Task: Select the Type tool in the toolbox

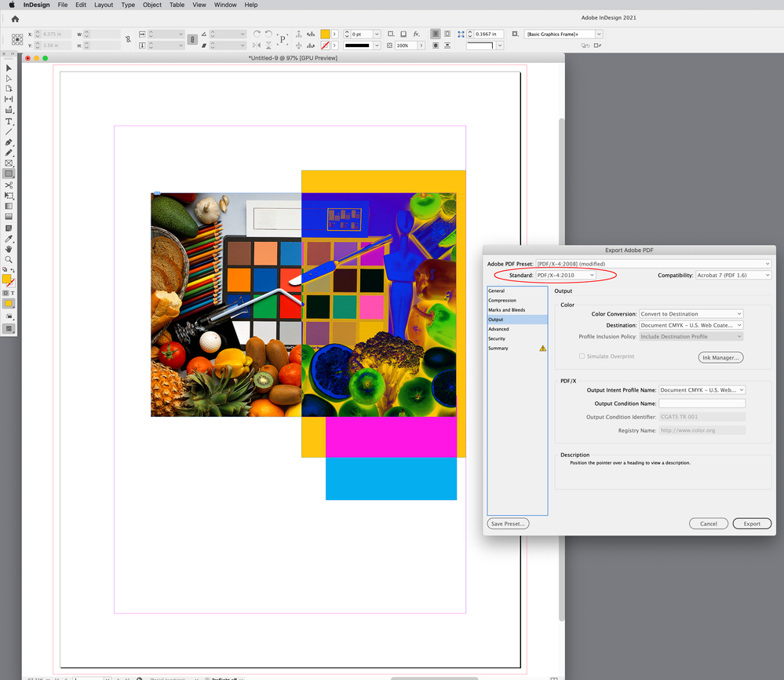Action: 9,122
